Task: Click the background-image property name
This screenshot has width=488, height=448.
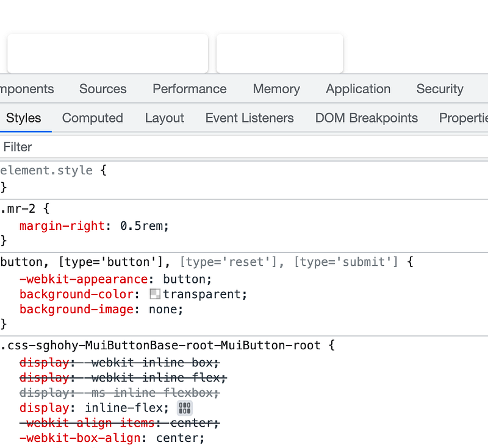Action: pos(77,310)
